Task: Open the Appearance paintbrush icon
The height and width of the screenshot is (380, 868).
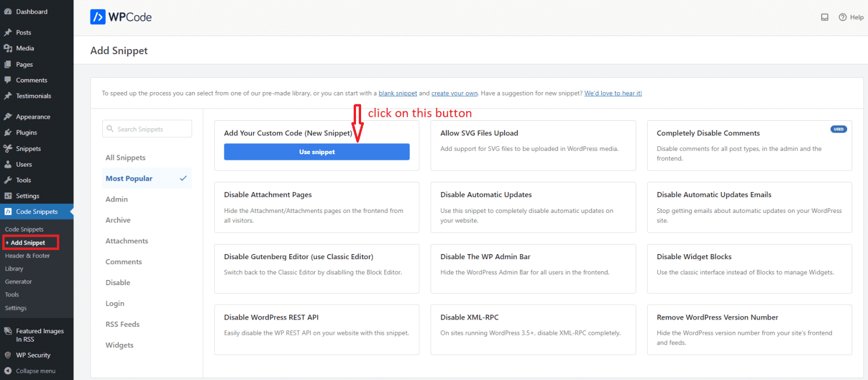Action: click(x=8, y=116)
